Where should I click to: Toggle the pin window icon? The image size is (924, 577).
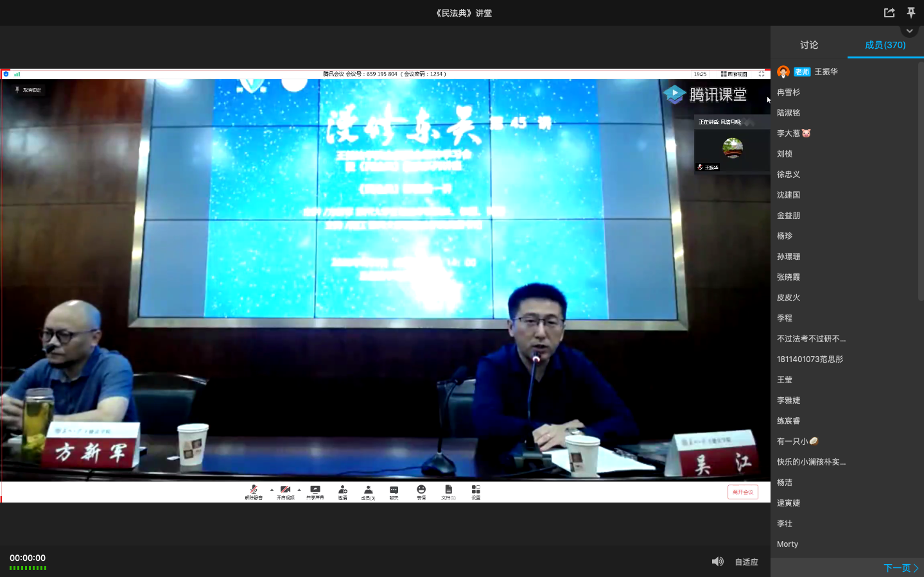coord(911,13)
